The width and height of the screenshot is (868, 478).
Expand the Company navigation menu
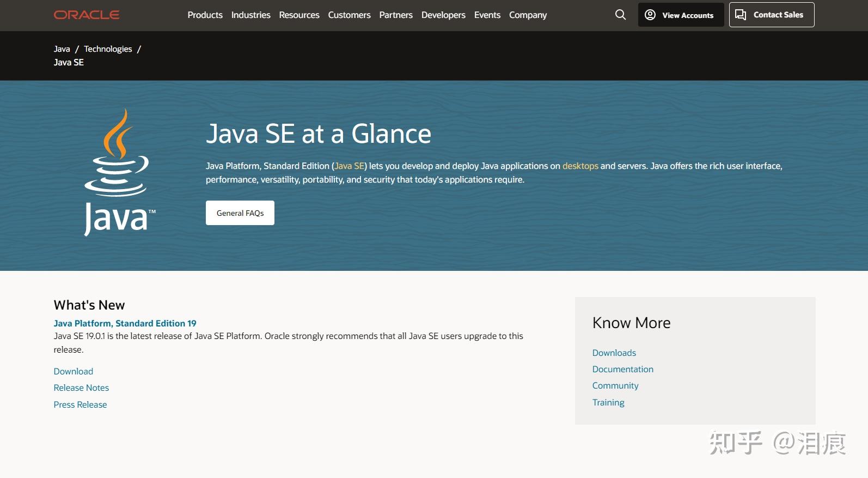click(528, 15)
